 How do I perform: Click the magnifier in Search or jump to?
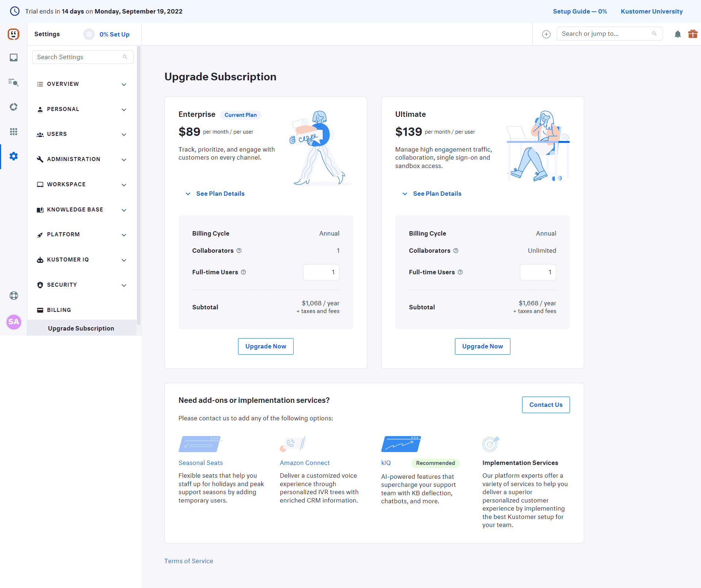(654, 34)
